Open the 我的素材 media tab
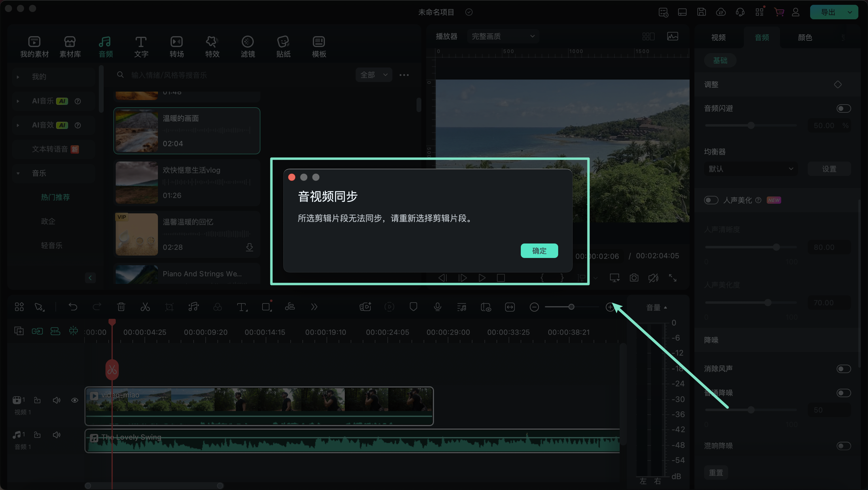The width and height of the screenshot is (868, 490). coord(34,47)
